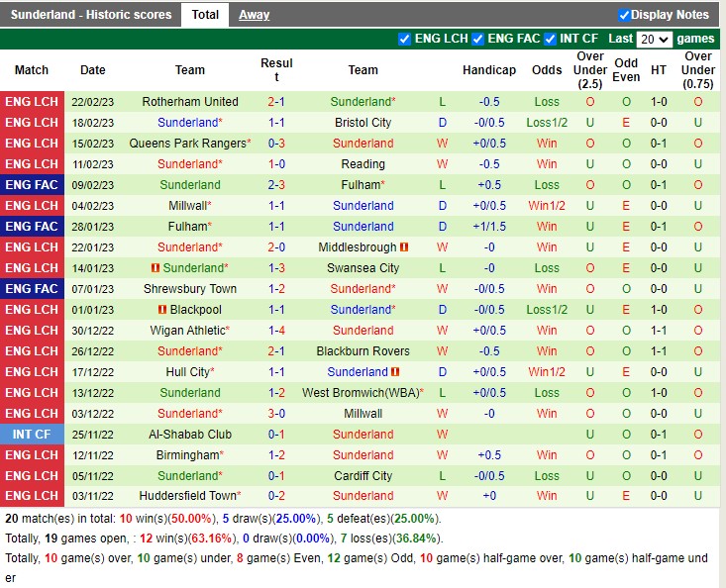This screenshot has height=588, width=726.
Task: Click the red card icon beside Blackpool
Action: [162, 309]
